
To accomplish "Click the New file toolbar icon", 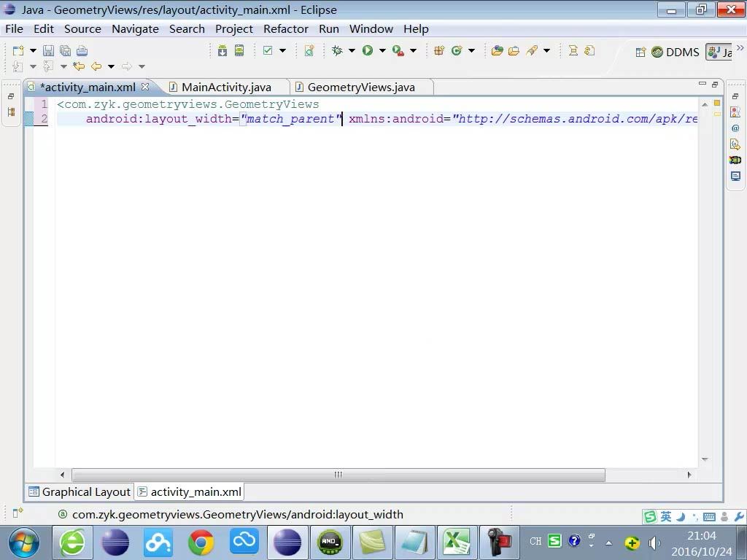I will point(18,50).
